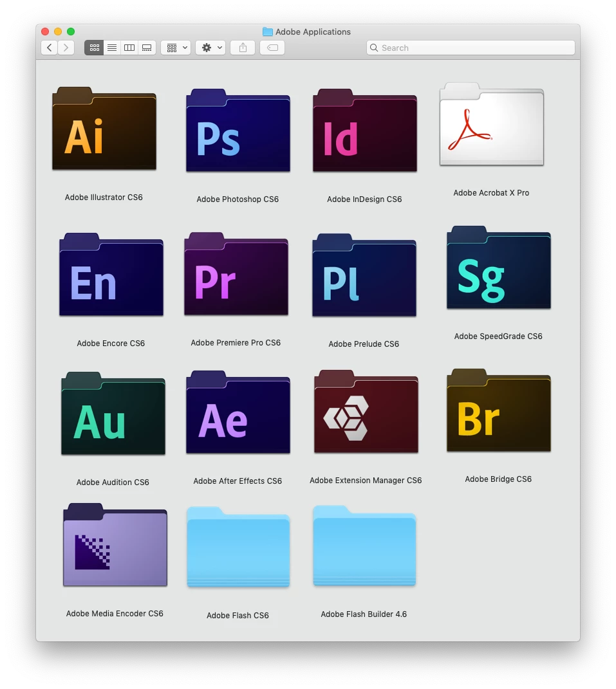Go back with the left arrow button

pos(50,48)
